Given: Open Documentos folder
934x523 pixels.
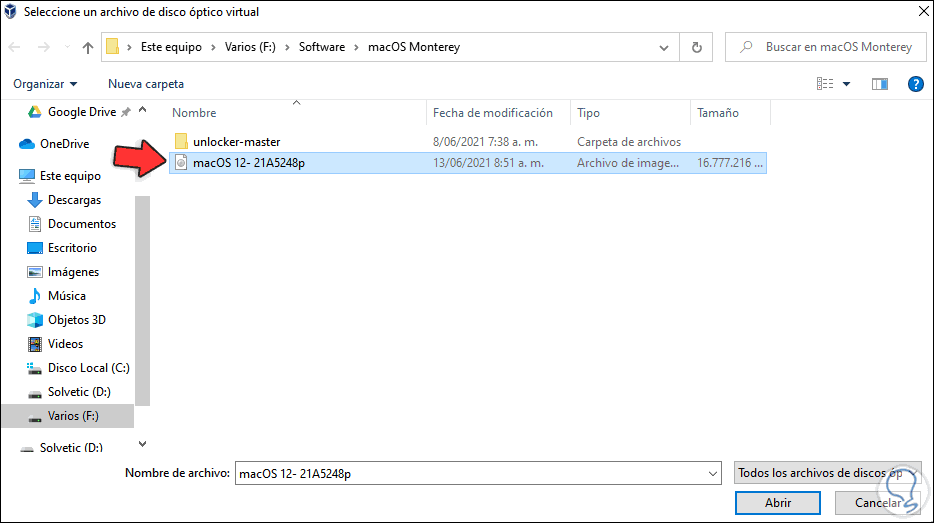Looking at the screenshot, I should 82,224.
